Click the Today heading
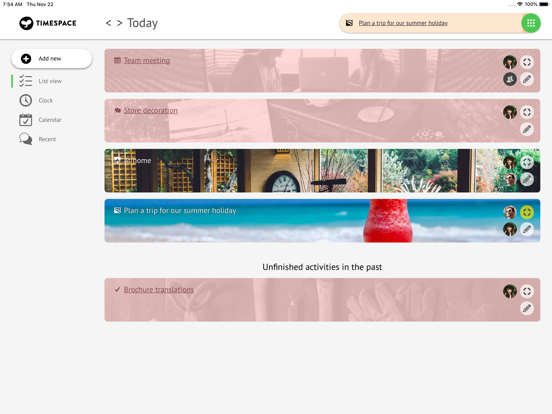The image size is (552, 414). [x=142, y=23]
